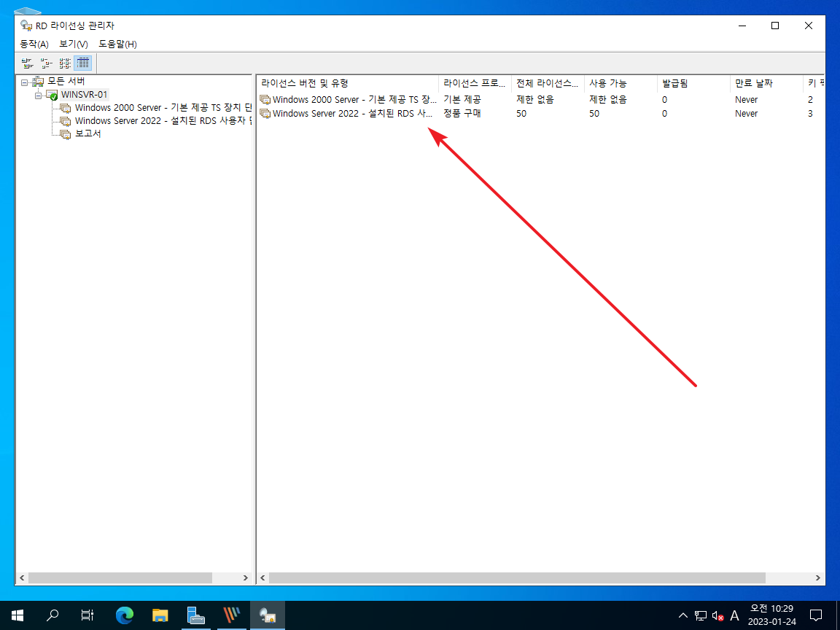
Task: Maximize the RD 라이선싱 관리자 window
Action: pos(775,26)
